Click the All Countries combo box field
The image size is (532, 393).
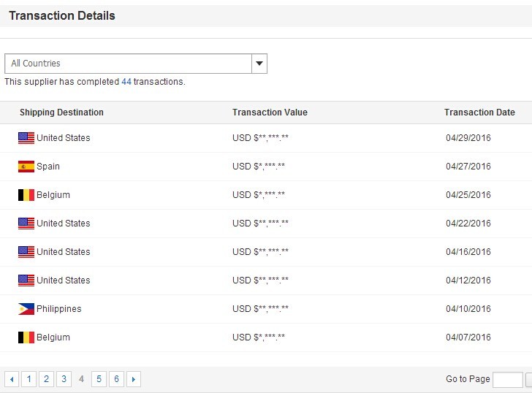[128, 64]
